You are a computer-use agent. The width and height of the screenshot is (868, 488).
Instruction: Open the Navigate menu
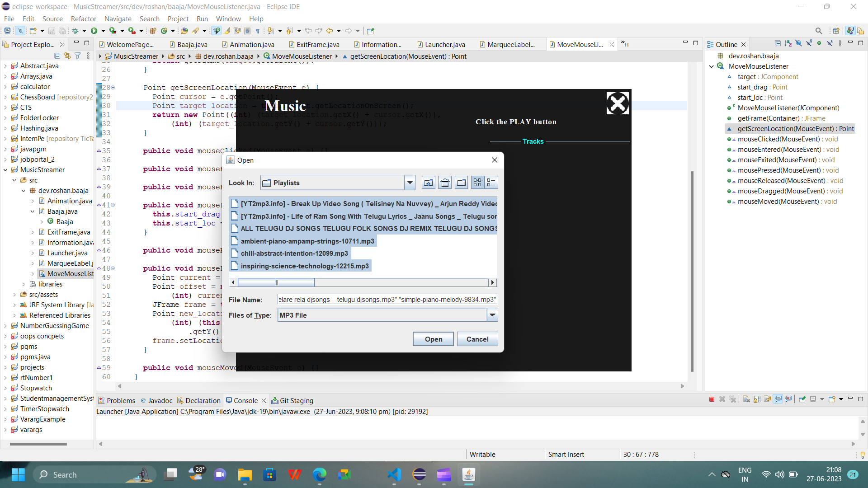pos(118,19)
